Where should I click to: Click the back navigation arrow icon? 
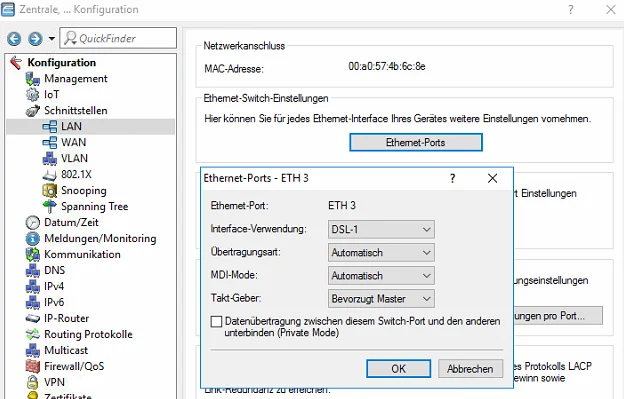tap(14, 39)
